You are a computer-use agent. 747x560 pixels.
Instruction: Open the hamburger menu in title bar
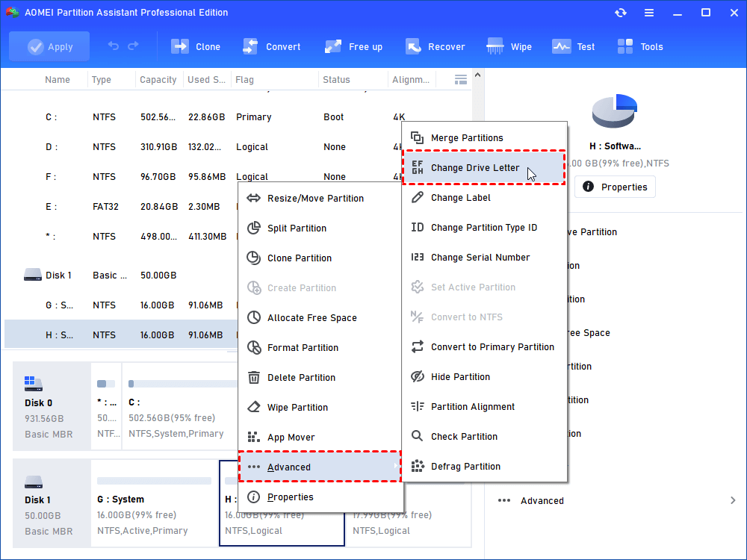tap(649, 13)
